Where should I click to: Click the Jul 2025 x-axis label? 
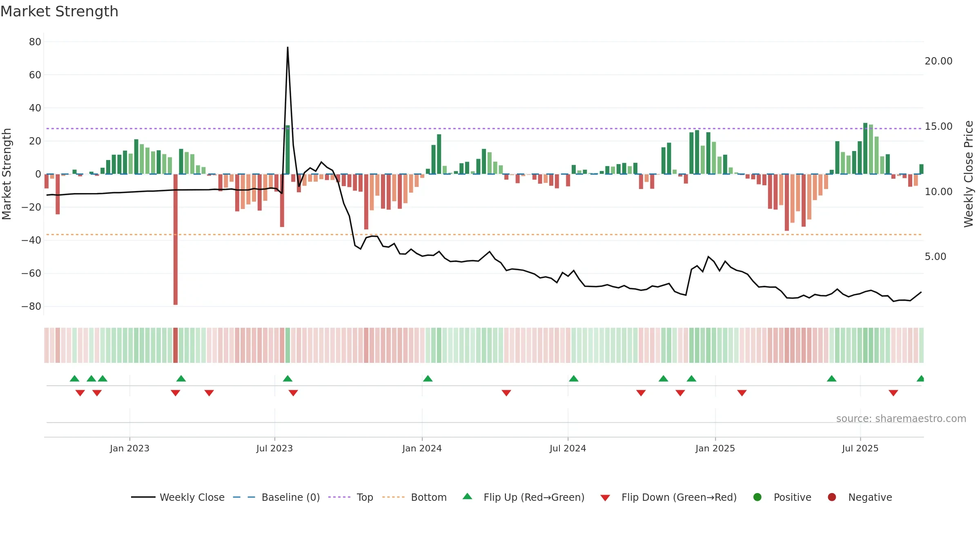click(860, 448)
